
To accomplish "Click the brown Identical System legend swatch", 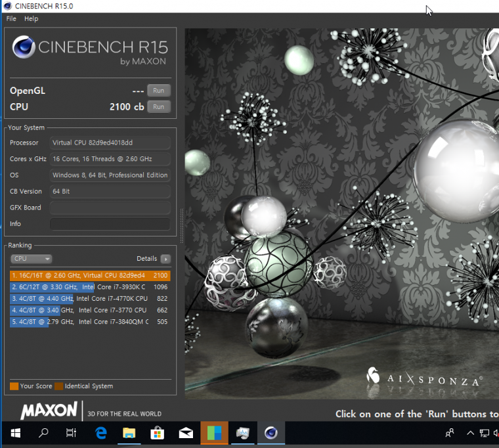I will 59,386.
